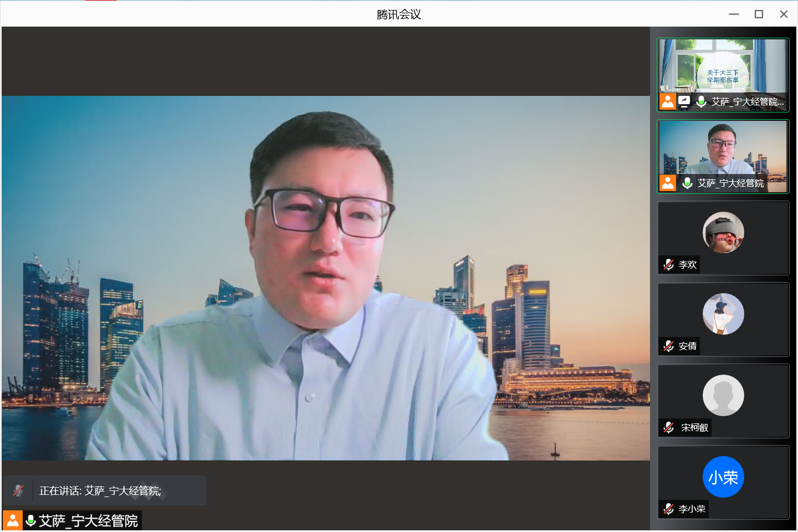
Task: Click the muted mic icon next to 李欢
Action: point(669,265)
